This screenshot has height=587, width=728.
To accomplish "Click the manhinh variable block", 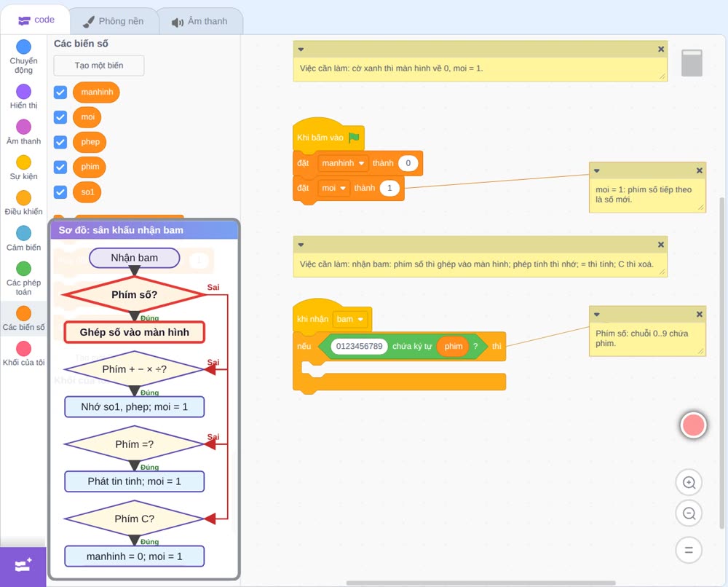I will (x=97, y=92).
